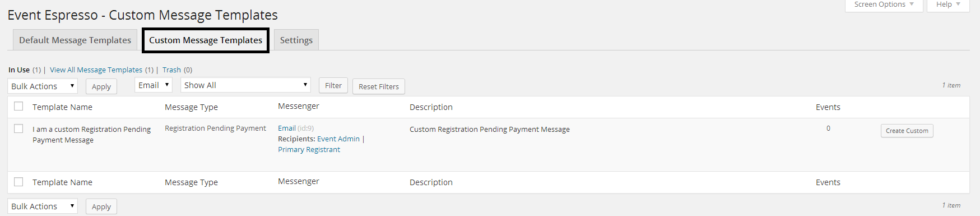Open the Primary Registrant recipient link

[309, 150]
